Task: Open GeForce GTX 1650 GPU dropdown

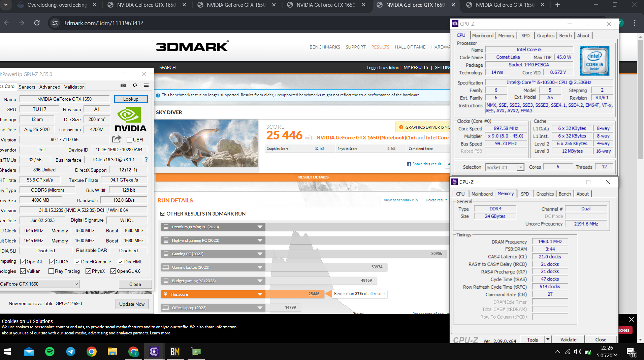Action: click(39, 284)
